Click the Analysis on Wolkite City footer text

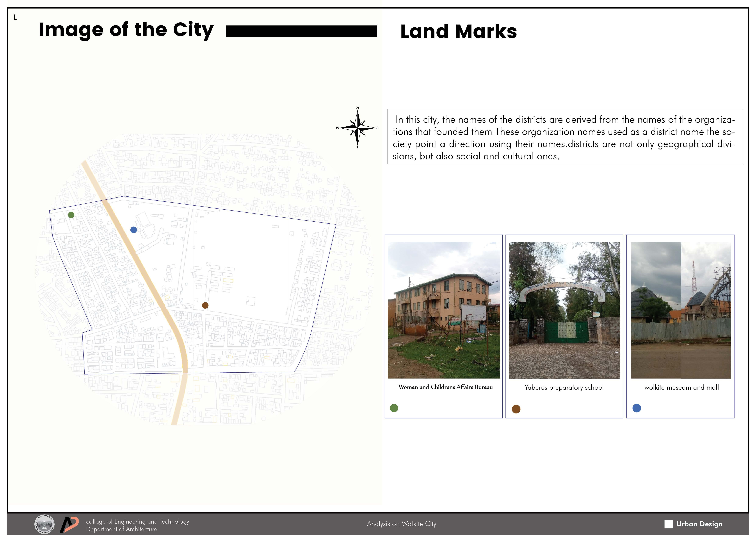[x=401, y=524]
